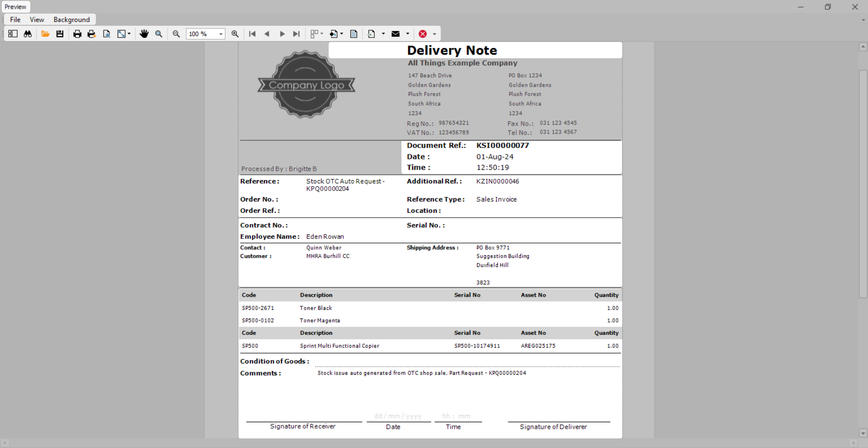The height and width of the screenshot is (448, 868).
Task: Toggle the thumbnails panel icon
Action: pos(13,34)
